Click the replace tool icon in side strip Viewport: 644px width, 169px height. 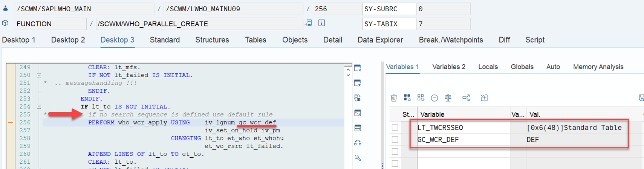[x=358, y=98]
